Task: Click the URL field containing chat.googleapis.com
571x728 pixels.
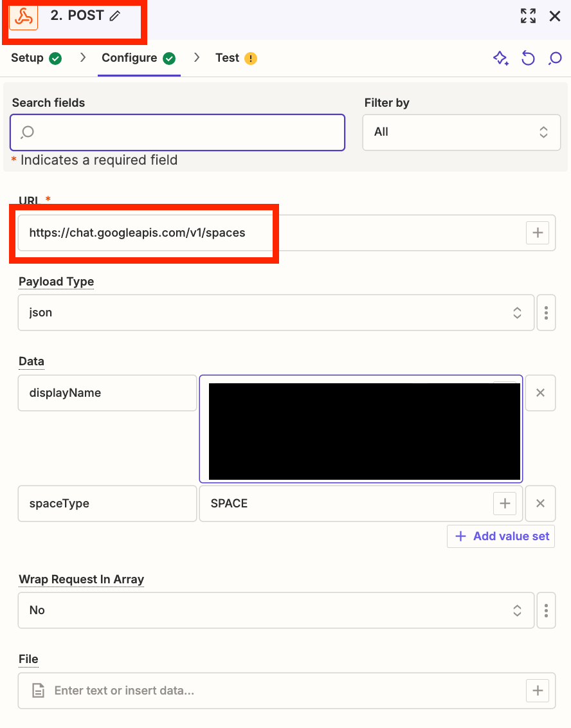Action: 286,233
